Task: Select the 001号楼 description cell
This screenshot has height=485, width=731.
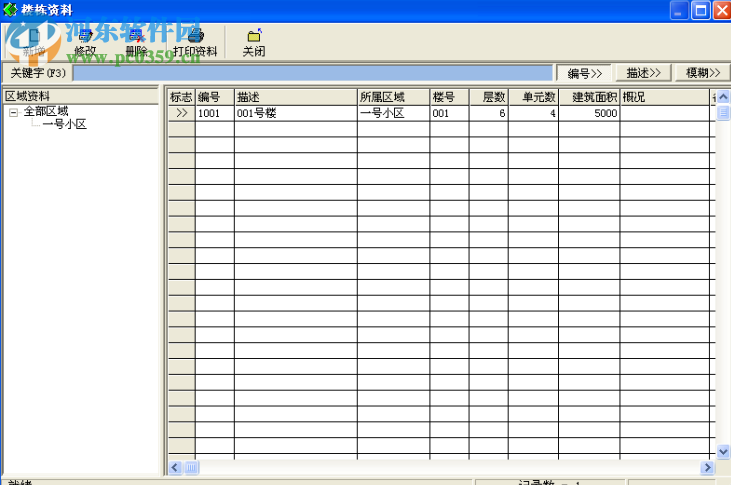Action: (296, 113)
